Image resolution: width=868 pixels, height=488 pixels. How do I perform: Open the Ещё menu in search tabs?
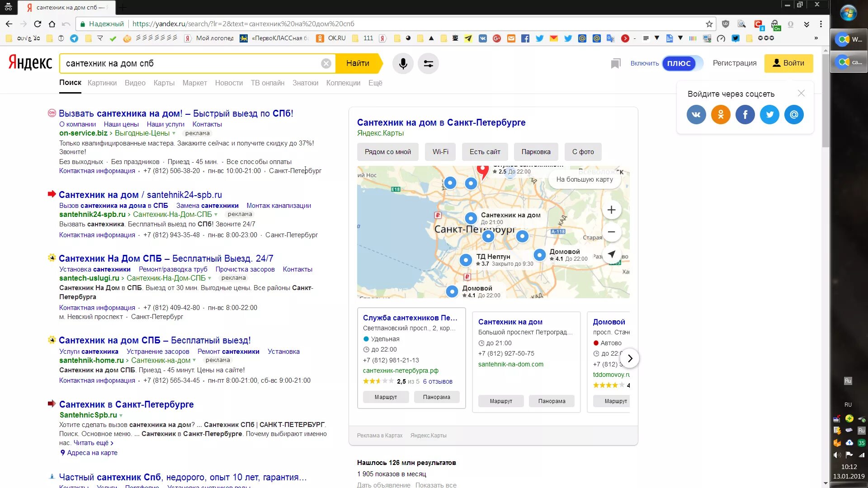(375, 83)
